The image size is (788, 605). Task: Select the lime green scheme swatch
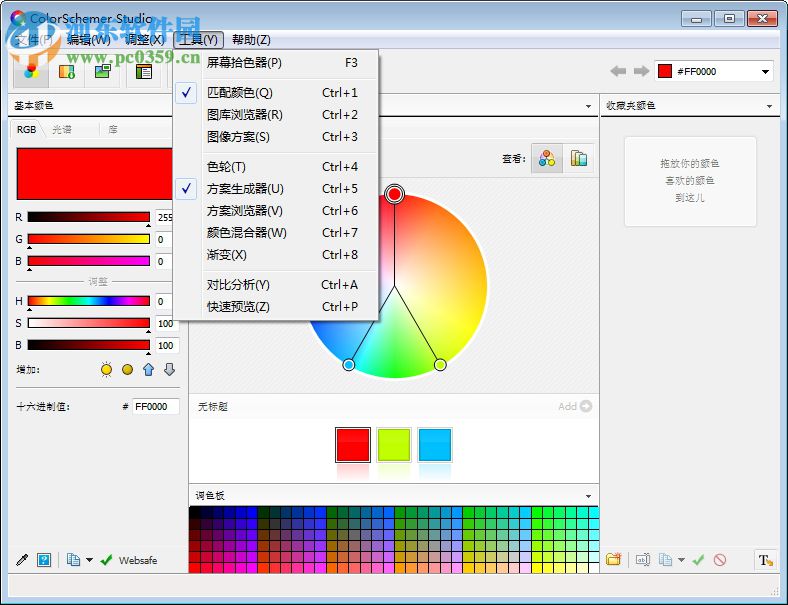pos(394,445)
